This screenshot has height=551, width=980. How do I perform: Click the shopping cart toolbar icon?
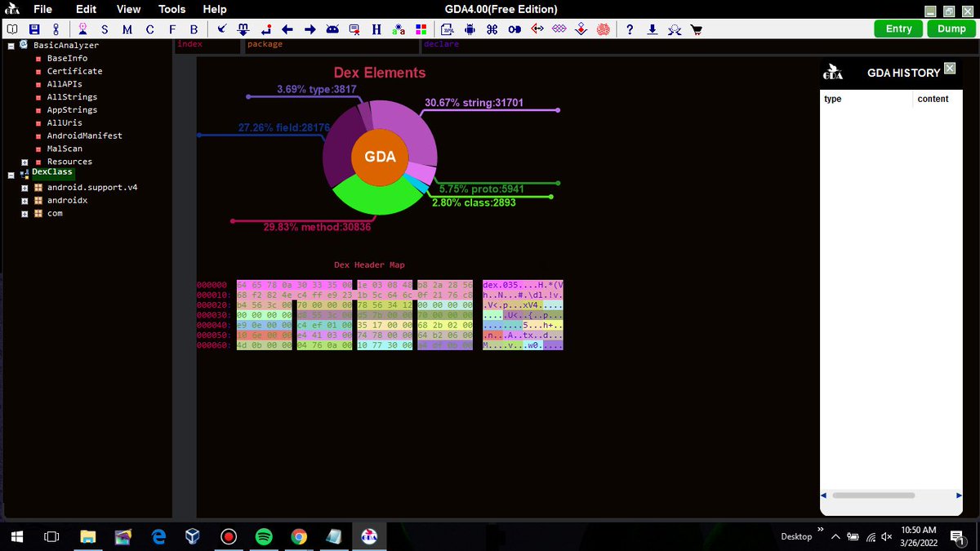click(697, 29)
